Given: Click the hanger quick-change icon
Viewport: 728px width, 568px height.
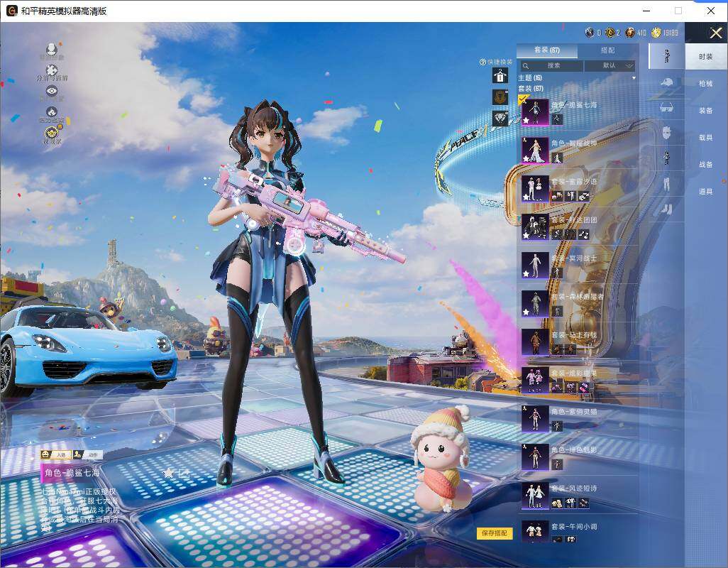Looking at the screenshot, I should [500, 75].
